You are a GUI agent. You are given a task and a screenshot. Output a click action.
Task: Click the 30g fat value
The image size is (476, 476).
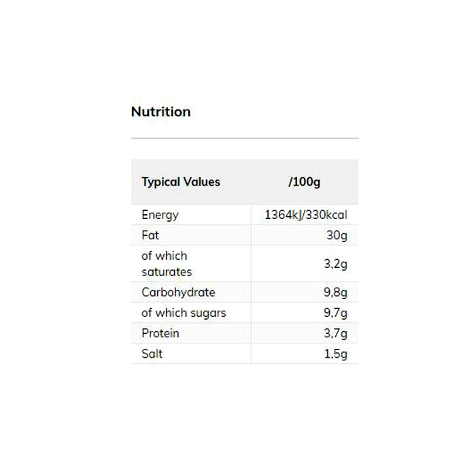pyautogui.click(x=337, y=235)
